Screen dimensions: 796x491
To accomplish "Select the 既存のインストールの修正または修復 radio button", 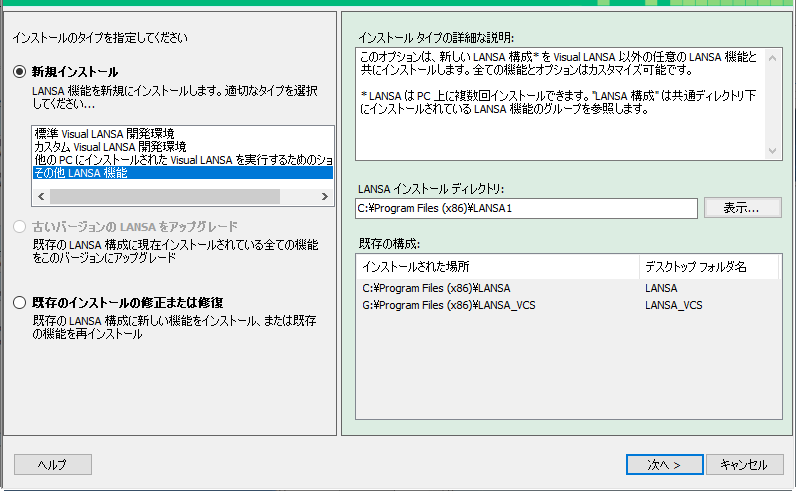I will (x=19, y=303).
